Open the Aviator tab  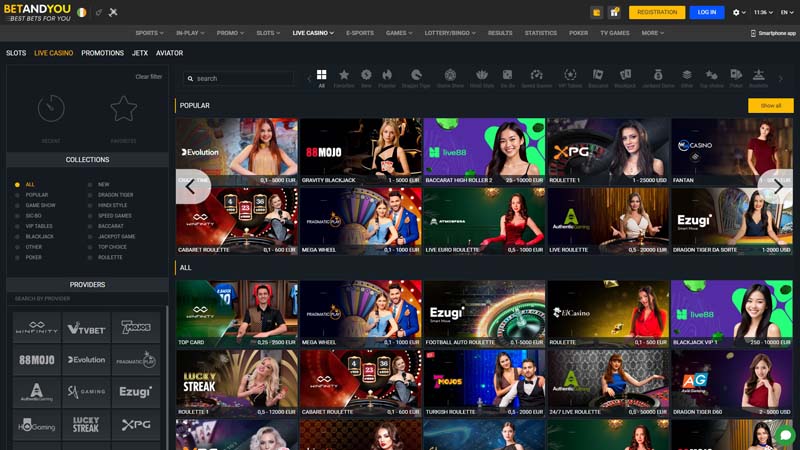(169, 53)
